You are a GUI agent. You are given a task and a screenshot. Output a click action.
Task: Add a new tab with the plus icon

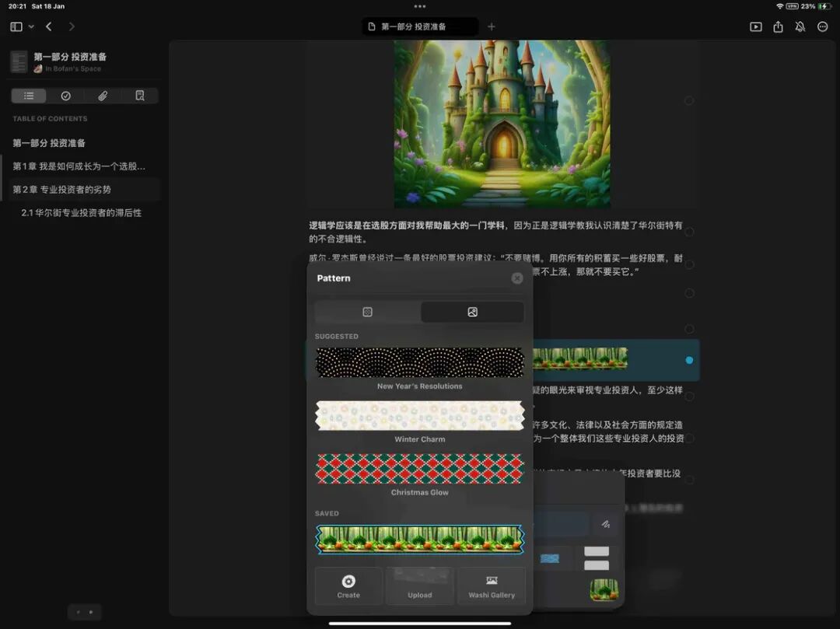(492, 26)
